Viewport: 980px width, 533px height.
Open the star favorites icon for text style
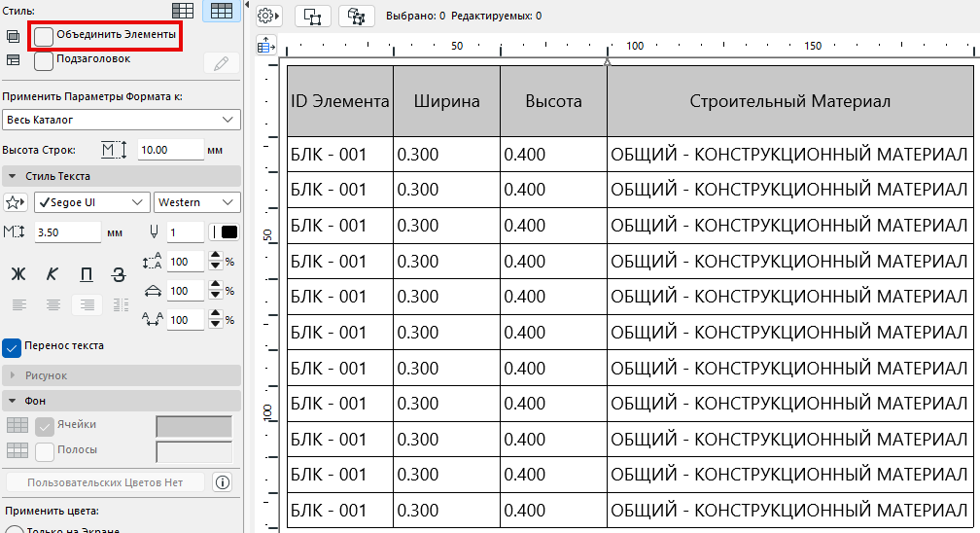15,202
